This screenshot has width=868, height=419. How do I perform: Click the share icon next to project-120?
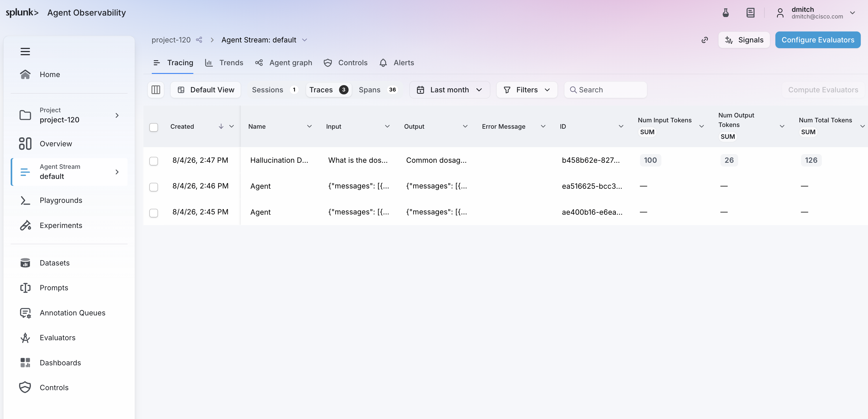coord(199,40)
